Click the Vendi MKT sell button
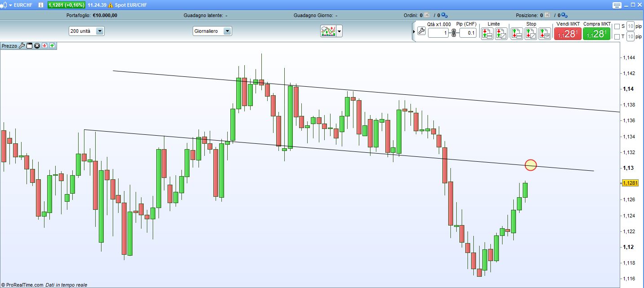Image resolution: width=644 pixels, height=288 pixels. (568, 34)
